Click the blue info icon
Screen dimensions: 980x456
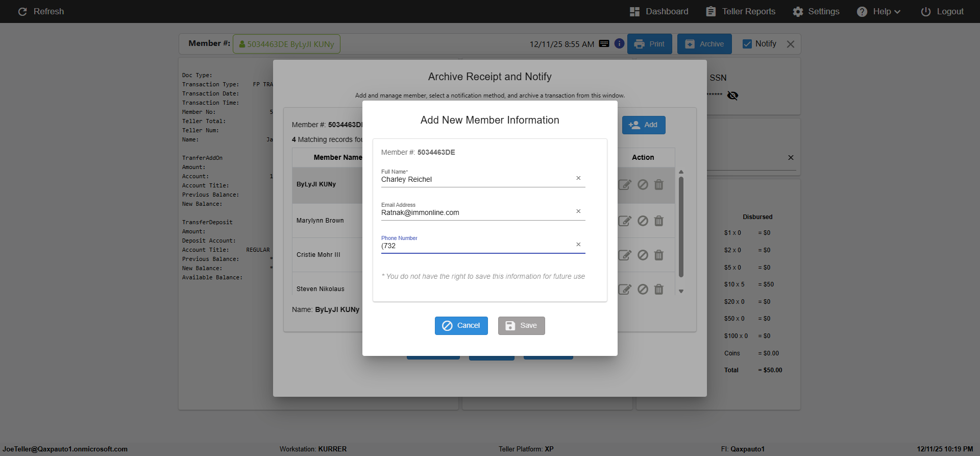point(619,43)
